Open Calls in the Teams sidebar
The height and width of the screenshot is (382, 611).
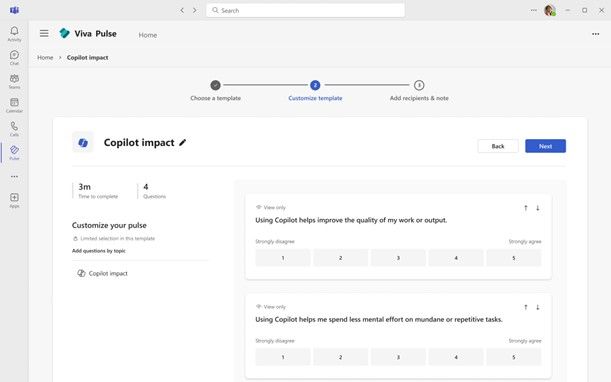coord(14,129)
